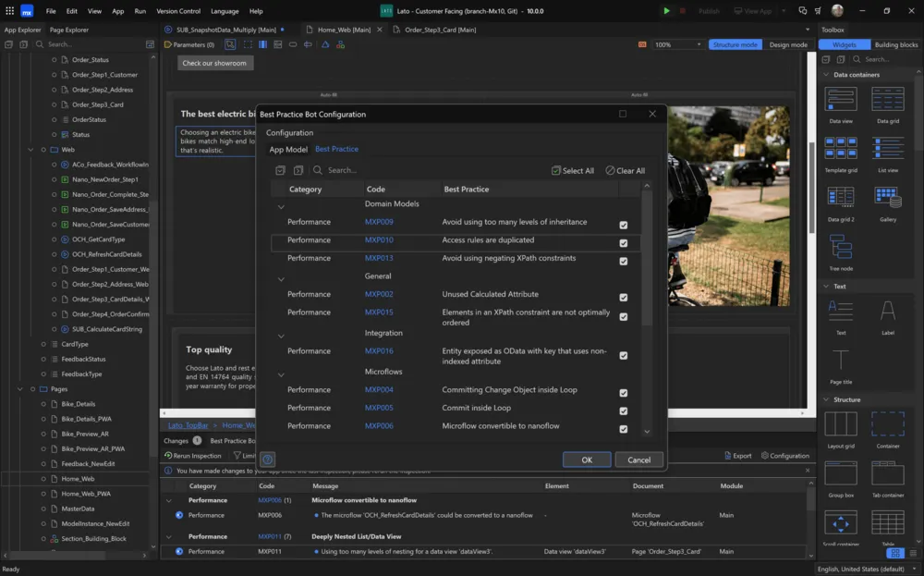This screenshot has width=924, height=576.
Task: Collapse the Structure section in Toolbox
Action: [826, 399]
